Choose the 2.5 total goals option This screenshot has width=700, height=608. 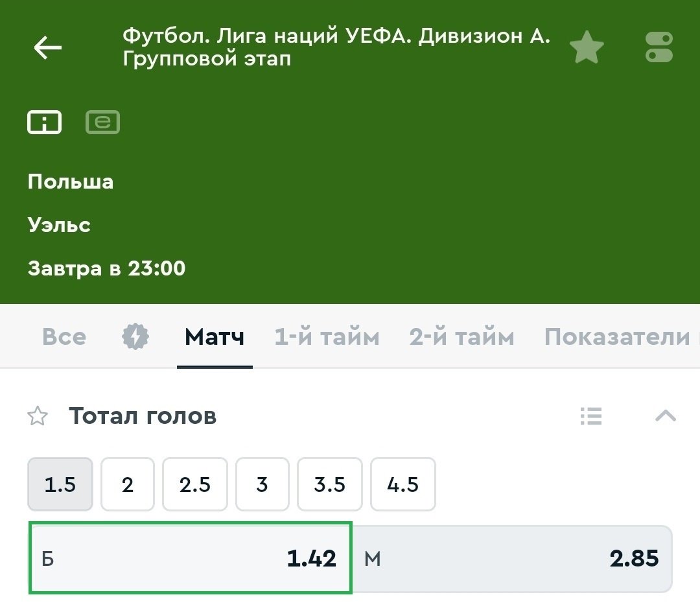pyautogui.click(x=195, y=485)
